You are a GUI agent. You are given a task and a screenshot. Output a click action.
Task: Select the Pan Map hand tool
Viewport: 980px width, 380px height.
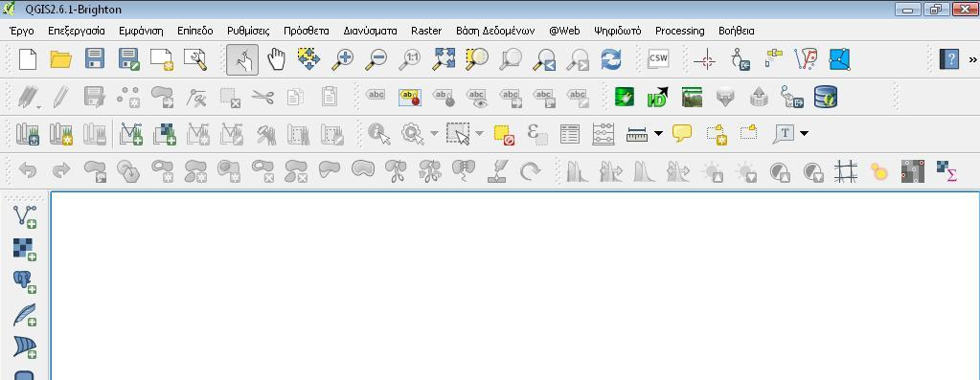(x=276, y=59)
